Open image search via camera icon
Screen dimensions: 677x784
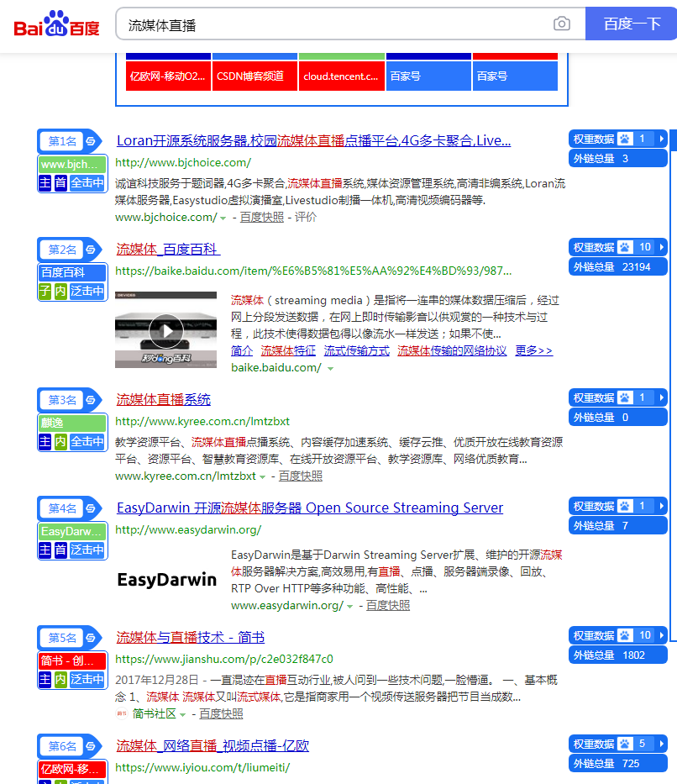tap(562, 24)
